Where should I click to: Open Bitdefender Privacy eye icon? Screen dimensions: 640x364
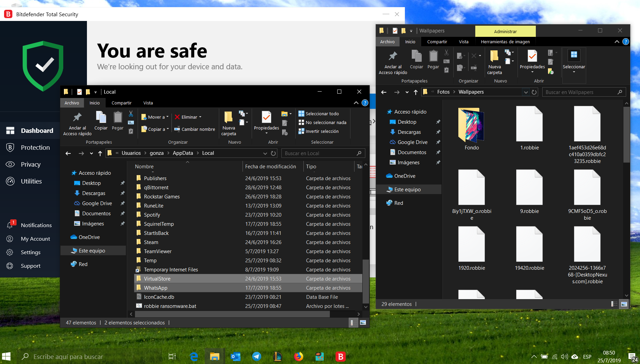10,164
